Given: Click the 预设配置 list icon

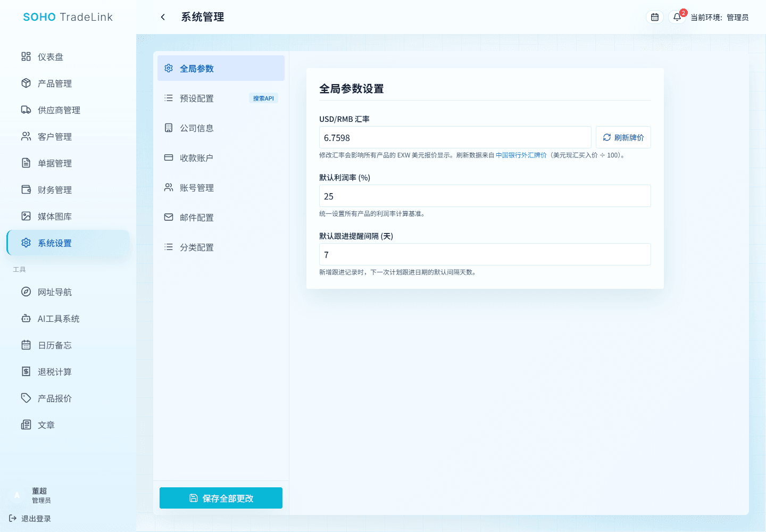Looking at the screenshot, I should click(x=169, y=98).
